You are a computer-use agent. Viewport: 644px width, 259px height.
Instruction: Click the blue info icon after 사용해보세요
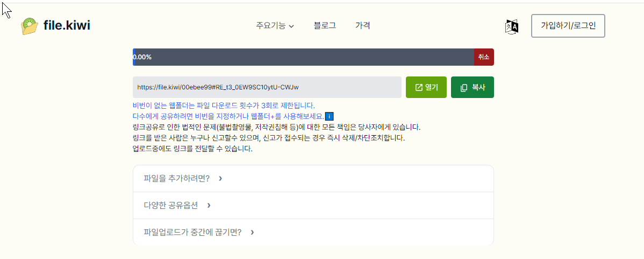click(x=328, y=116)
